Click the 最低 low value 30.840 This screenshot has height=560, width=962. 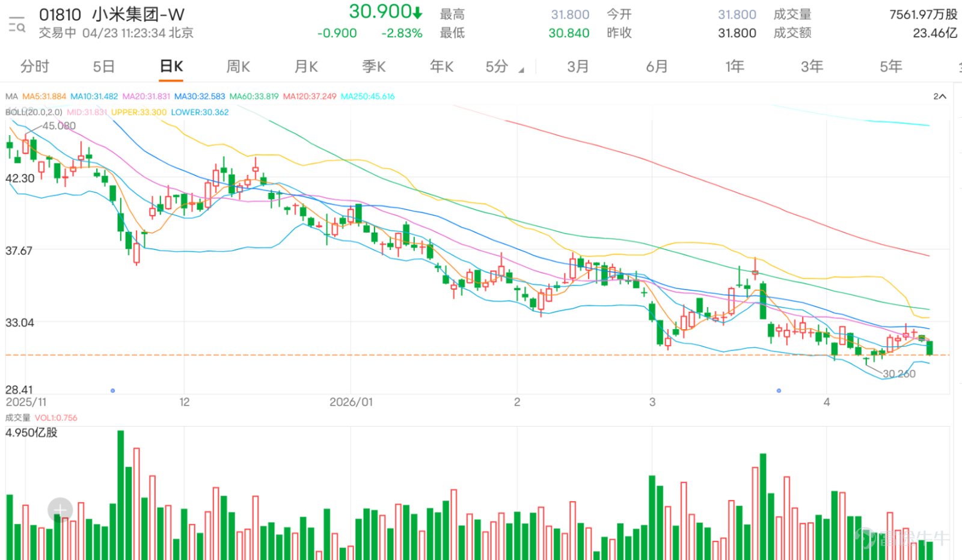[569, 33]
